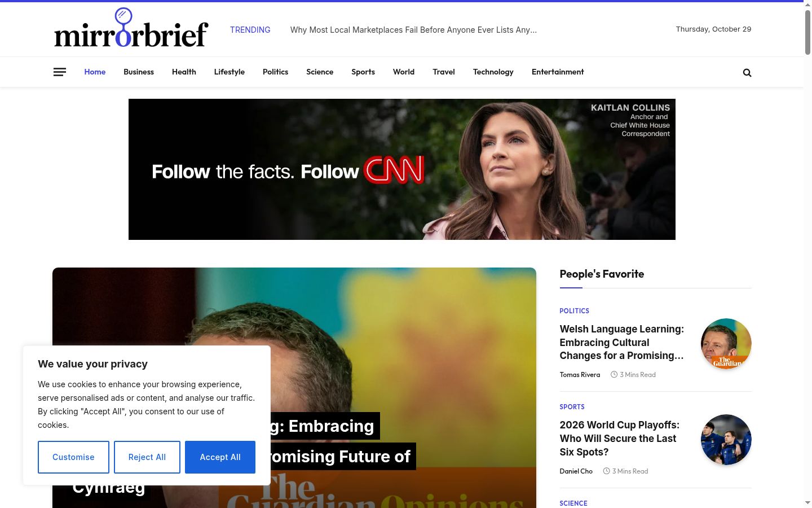Click the People's Favorite heading
Viewport: 812px width, 508px height.
(602, 274)
